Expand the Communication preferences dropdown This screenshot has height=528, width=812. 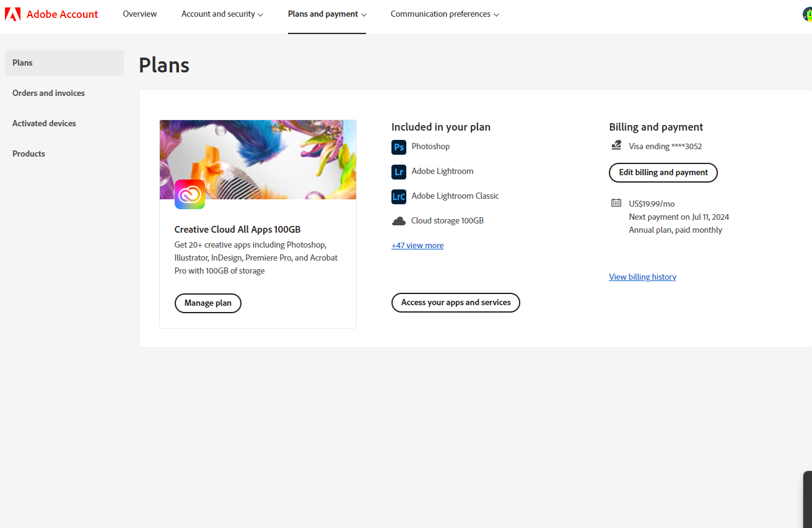(x=444, y=14)
